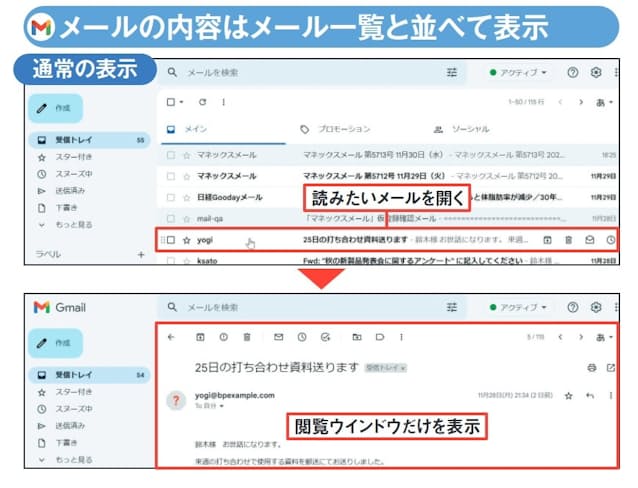The image size is (638, 488).
Task: Click Add to Tasks icon in opened email
Action: (326, 337)
